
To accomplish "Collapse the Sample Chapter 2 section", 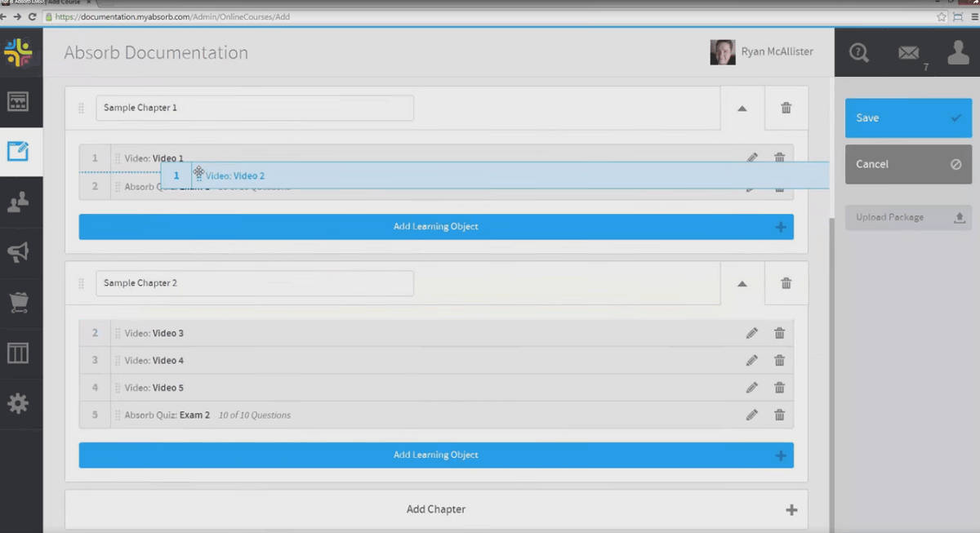I will [x=742, y=282].
